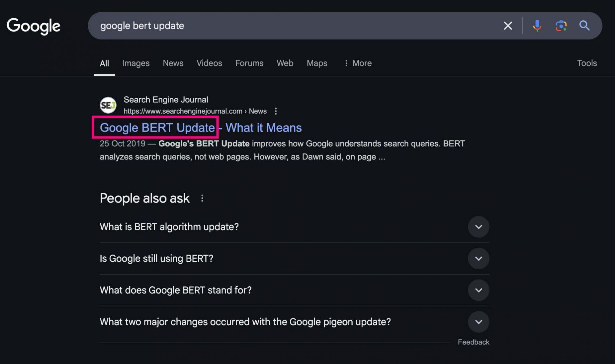Open Google Lens image search icon

(x=561, y=26)
